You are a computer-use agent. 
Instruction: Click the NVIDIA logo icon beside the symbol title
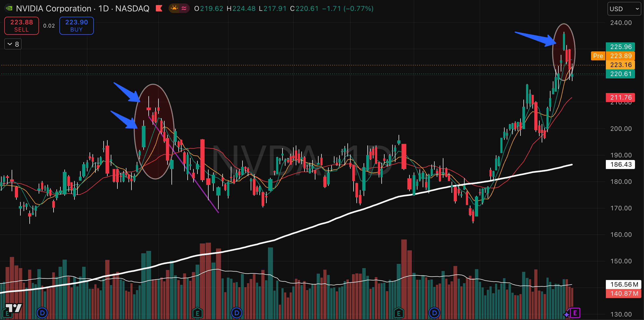pyautogui.click(x=9, y=8)
